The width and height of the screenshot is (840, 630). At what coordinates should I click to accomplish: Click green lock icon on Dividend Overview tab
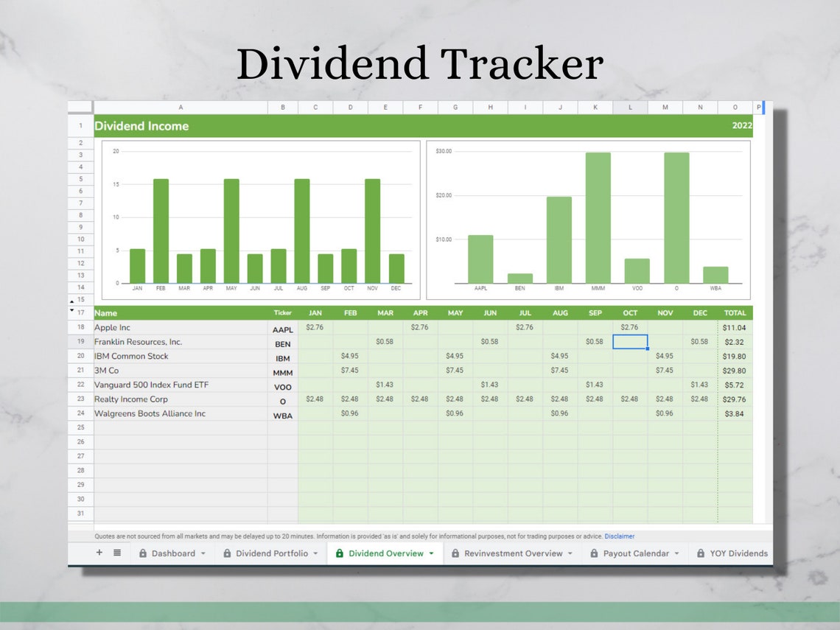point(340,553)
